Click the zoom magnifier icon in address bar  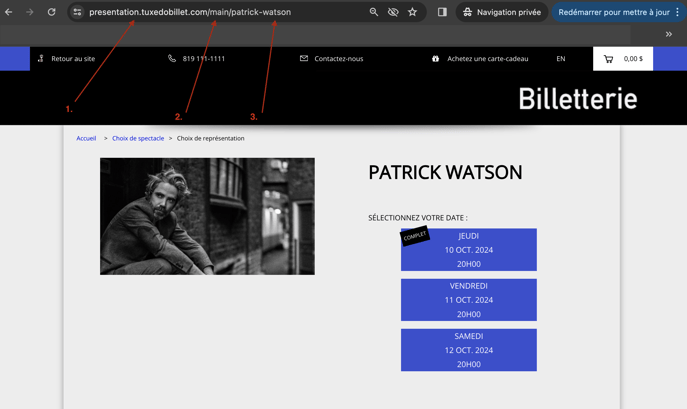(374, 12)
